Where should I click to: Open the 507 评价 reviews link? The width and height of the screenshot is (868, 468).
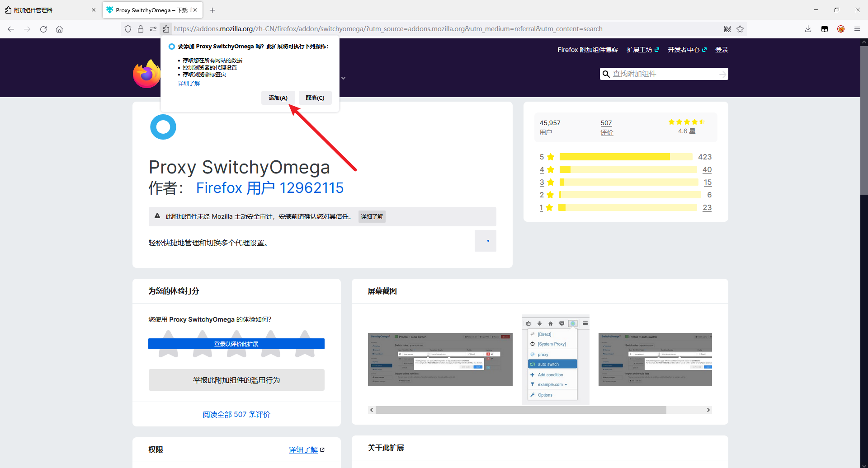pos(607,127)
